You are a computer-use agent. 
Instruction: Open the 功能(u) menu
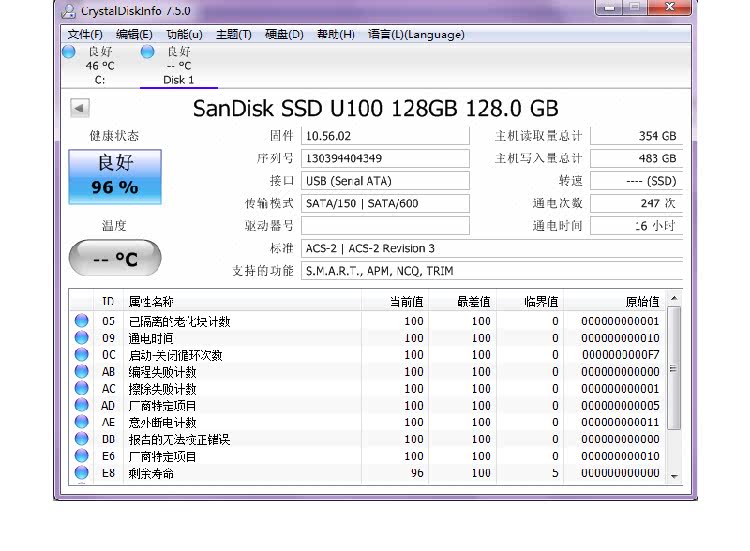[x=184, y=34]
